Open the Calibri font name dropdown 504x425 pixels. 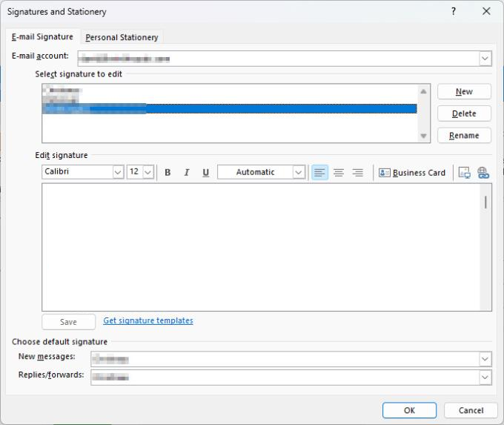tap(118, 172)
